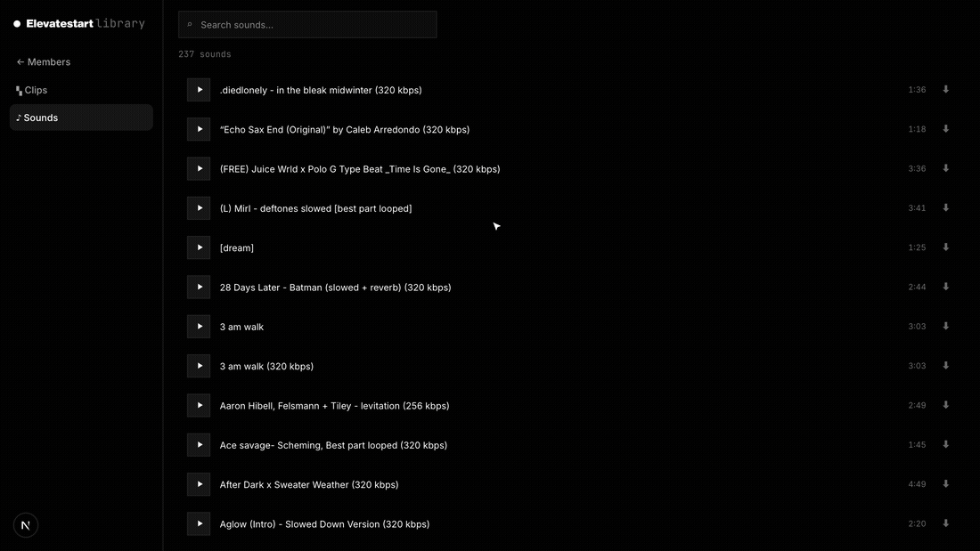Download the [dream] sound
The image size is (980, 551).
coord(945,247)
